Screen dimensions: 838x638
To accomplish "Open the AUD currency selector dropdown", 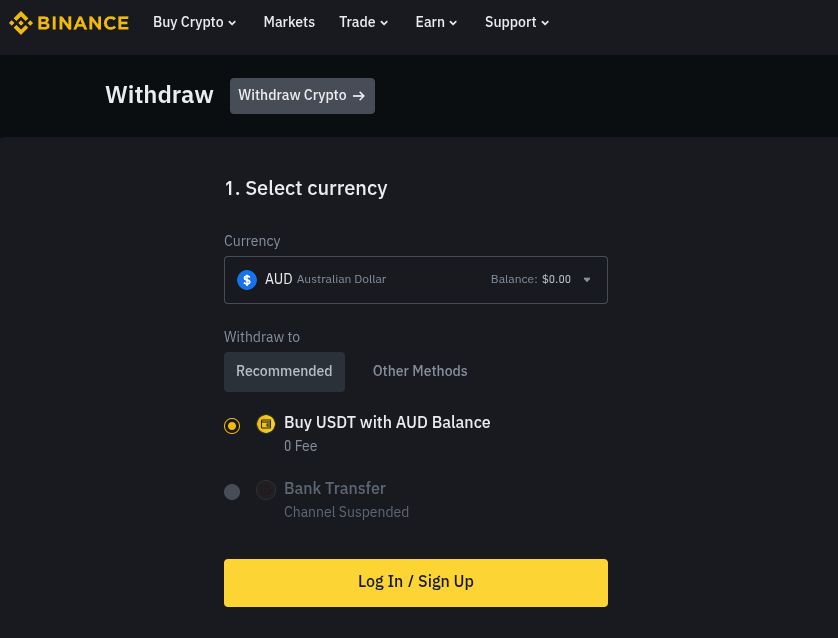I will (415, 280).
